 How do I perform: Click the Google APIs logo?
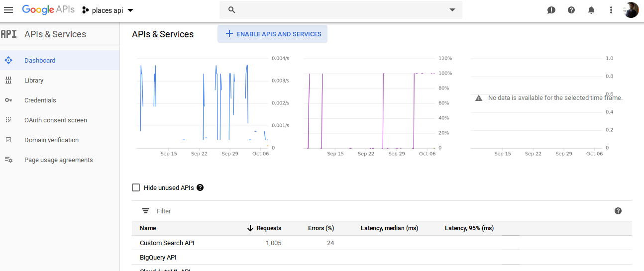48,9
